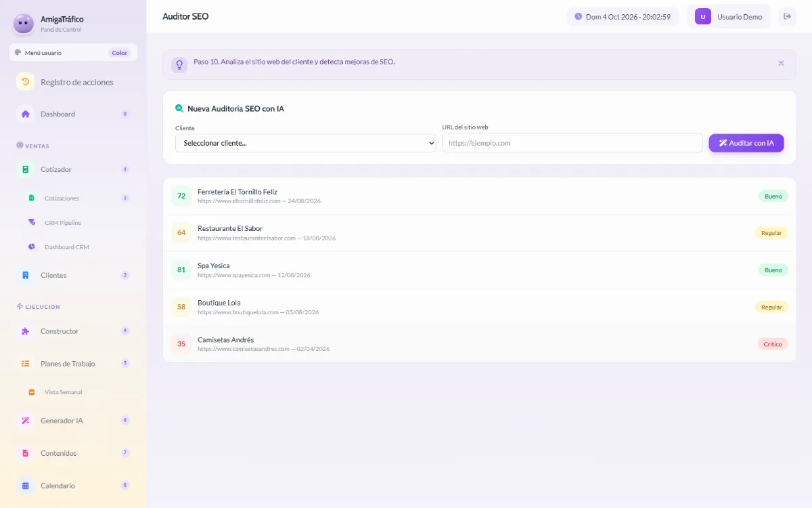Open the CRM Pipeline funnel icon

tap(31, 223)
